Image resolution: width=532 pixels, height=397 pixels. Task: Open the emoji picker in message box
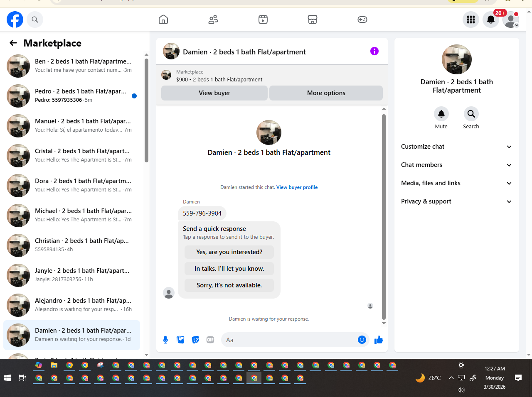point(362,340)
